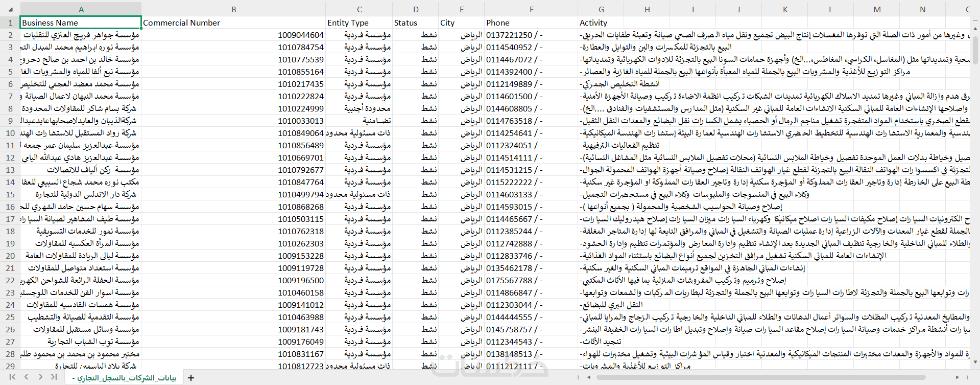Select row 28 header

(x=10, y=354)
